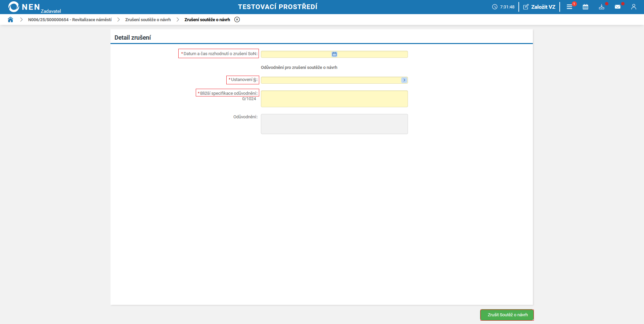Click current page Zrušení soutěže o návrh breadcrumb
Viewport: 644px width, 324px height.
[x=207, y=19]
